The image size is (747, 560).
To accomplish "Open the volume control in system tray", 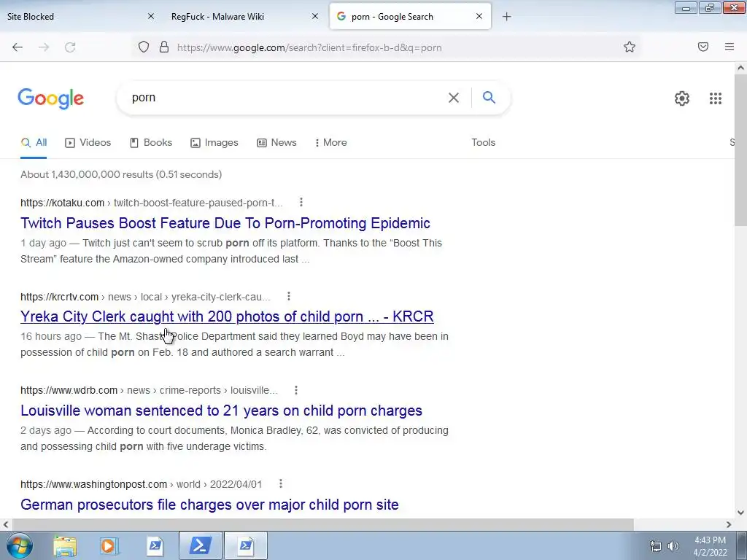I will (x=673, y=546).
